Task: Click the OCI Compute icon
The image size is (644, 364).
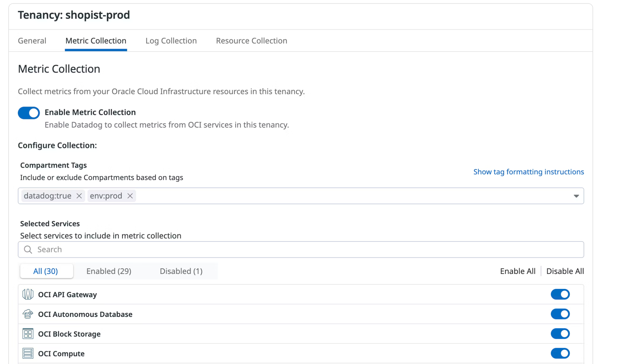Action: pyautogui.click(x=28, y=353)
